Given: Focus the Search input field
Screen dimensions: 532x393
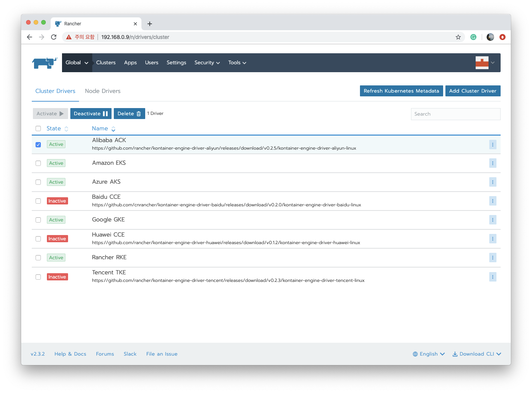Looking at the screenshot, I should 456,114.
